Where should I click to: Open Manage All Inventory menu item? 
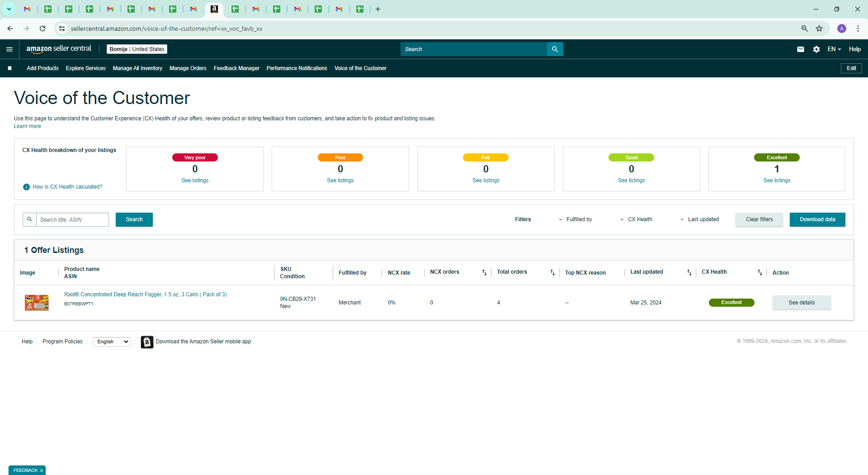point(137,68)
